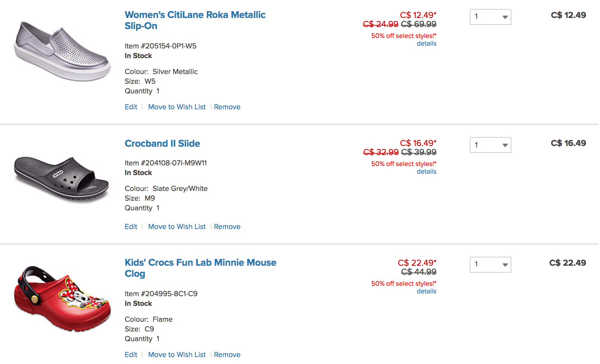Open the Crocband II Slide product title
Viewport: 600px width, 364px height.
pyautogui.click(x=162, y=144)
